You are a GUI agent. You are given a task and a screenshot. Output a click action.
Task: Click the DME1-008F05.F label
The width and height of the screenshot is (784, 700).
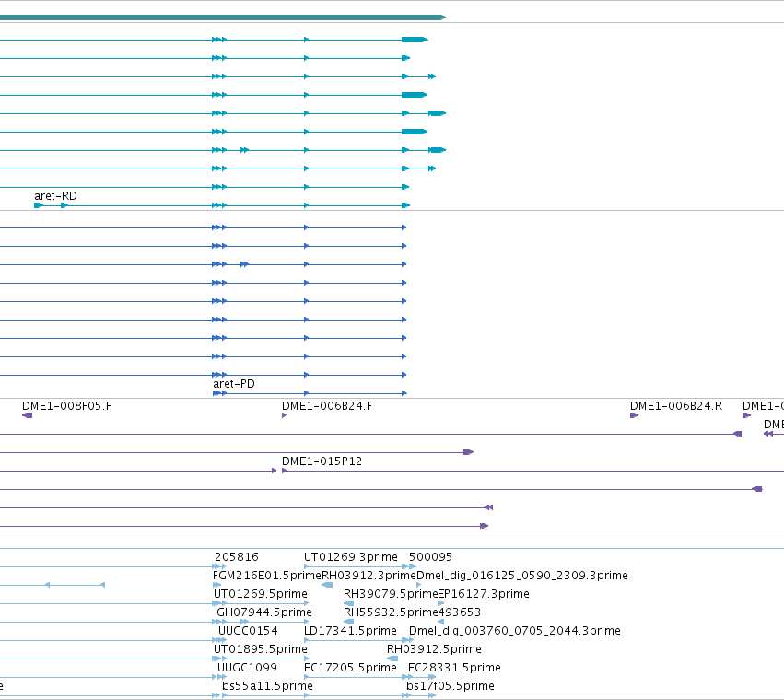[66, 406]
